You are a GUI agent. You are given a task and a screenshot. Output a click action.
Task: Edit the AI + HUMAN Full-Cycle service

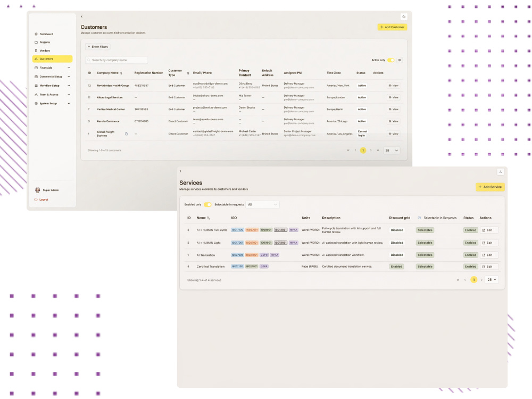click(489, 230)
